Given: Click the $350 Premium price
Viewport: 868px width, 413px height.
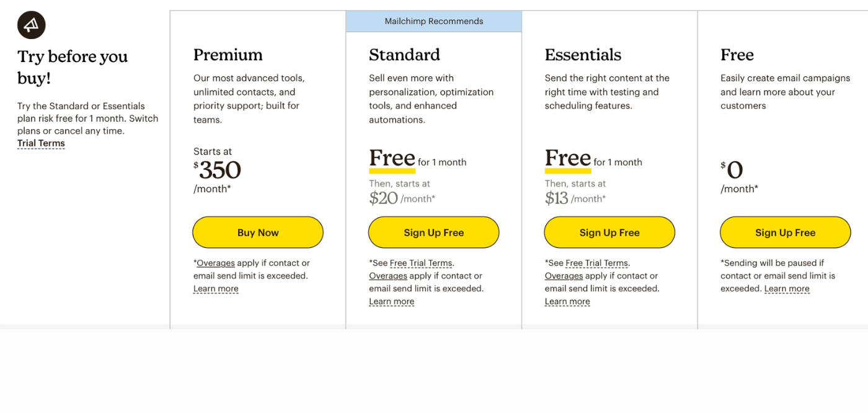Looking at the screenshot, I should (x=218, y=170).
